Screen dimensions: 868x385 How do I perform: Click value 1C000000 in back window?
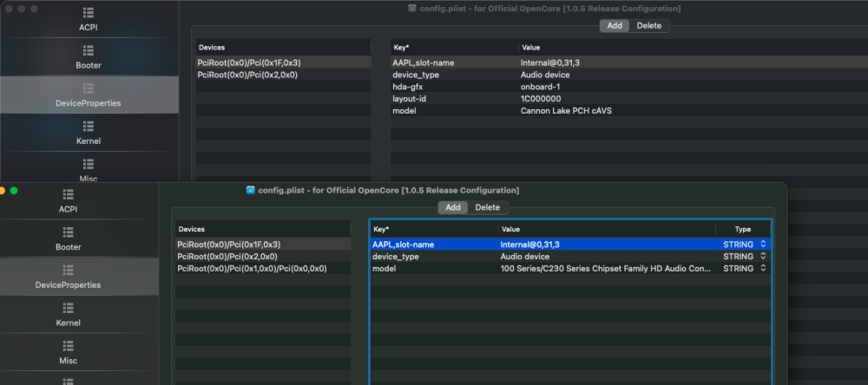[540, 99]
